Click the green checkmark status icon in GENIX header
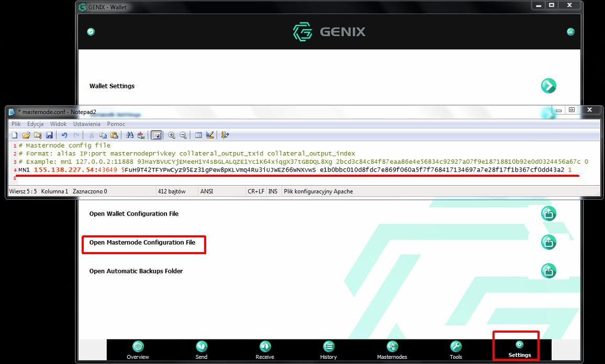 91,31
